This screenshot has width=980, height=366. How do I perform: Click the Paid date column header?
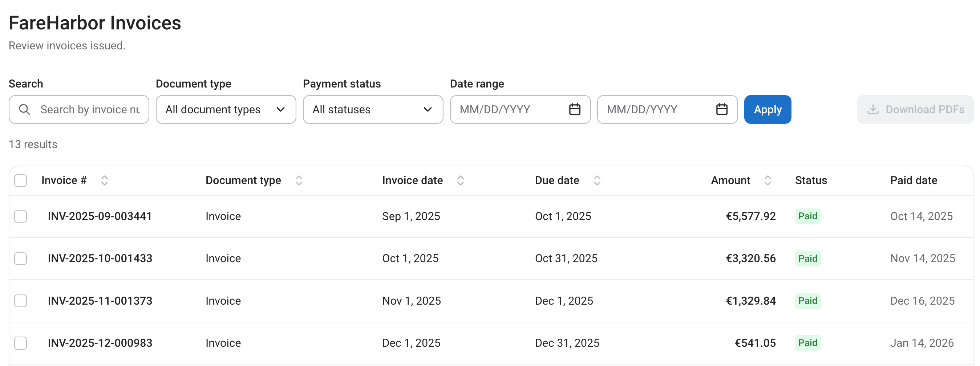(x=914, y=180)
